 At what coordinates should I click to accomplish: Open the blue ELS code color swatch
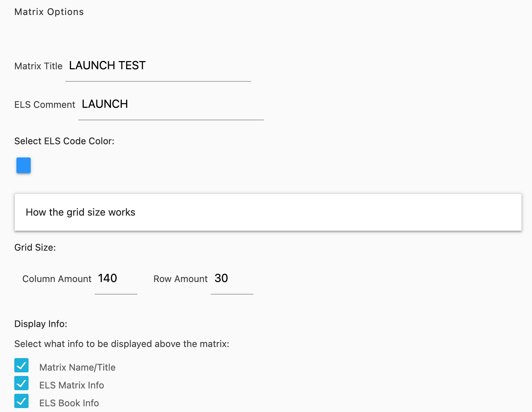pyautogui.click(x=24, y=165)
